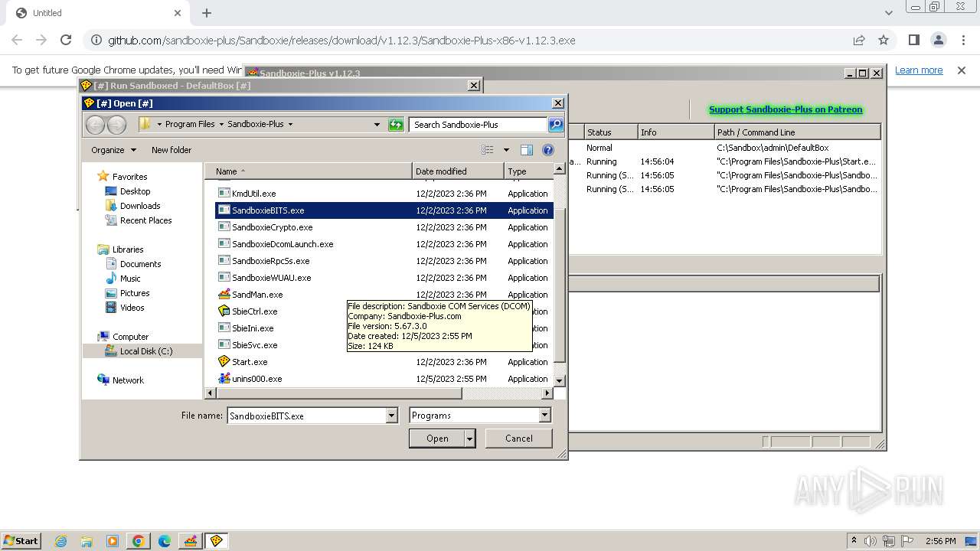The height and width of the screenshot is (551, 980).
Task: Refresh the Sandboxie-Plus folder view
Action: (396, 124)
